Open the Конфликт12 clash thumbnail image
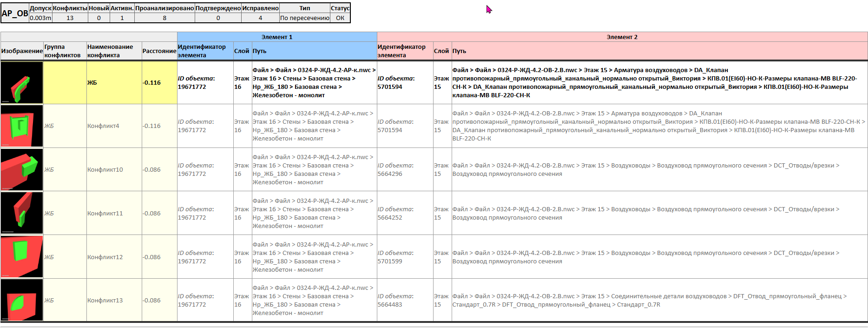The width and height of the screenshot is (868, 335). click(22, 257)
